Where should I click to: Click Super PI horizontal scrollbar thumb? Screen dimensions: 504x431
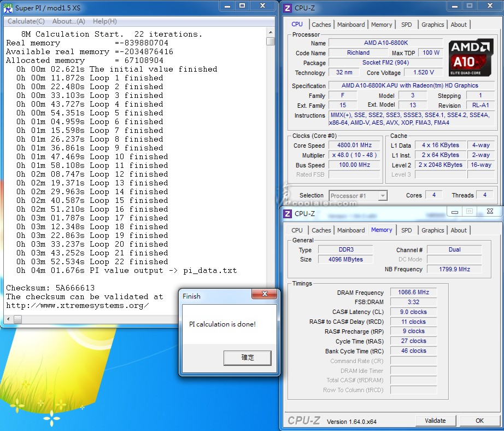[17, 319]
